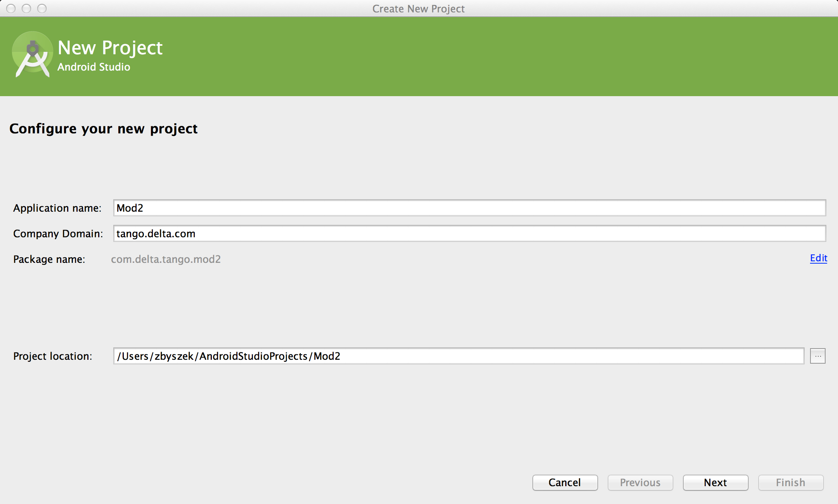838x504 pixels.
Task: Click the Application name label
Action: 57,208
